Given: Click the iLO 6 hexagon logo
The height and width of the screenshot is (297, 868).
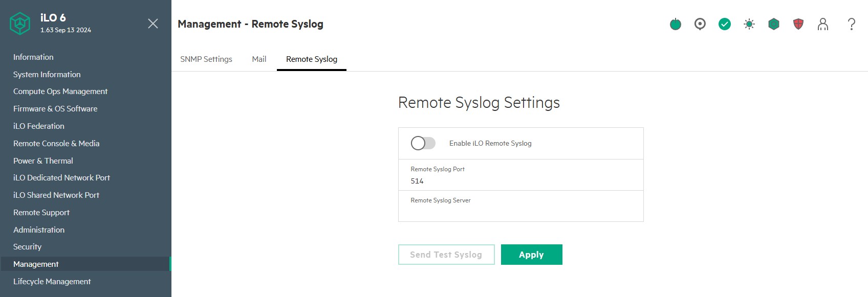Looking at the screenshot, I should (20, 24).
